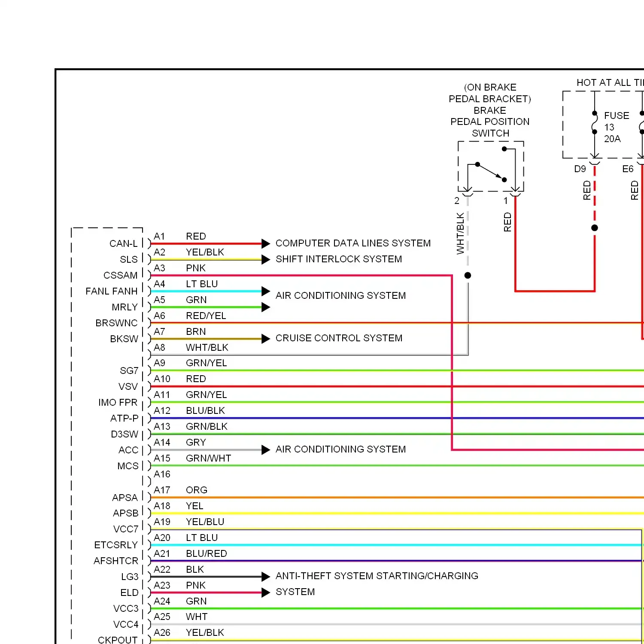Screen dimensions: 644x644
Task: Click the brake switch contact symbol
Action: tap(491, 167)
